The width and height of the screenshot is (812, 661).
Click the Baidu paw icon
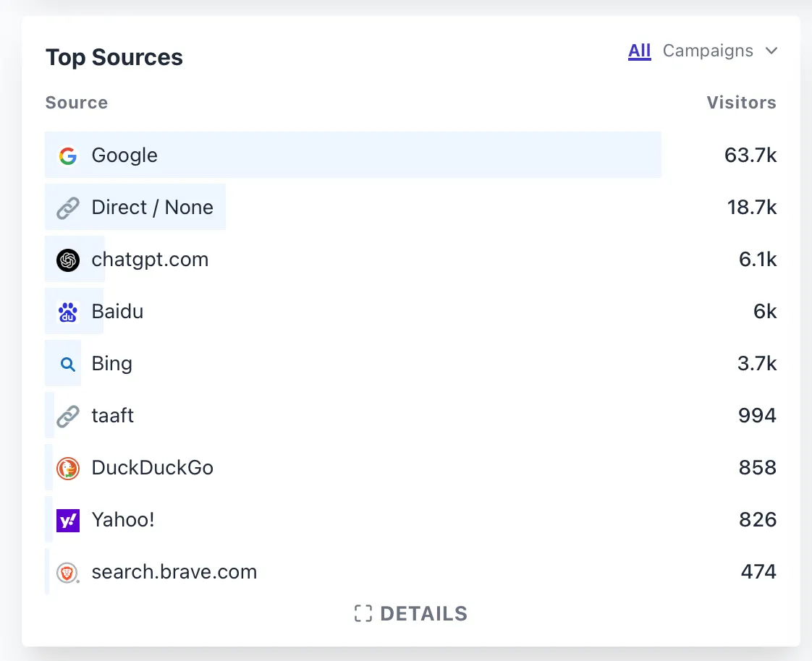[x=68, y=312]
